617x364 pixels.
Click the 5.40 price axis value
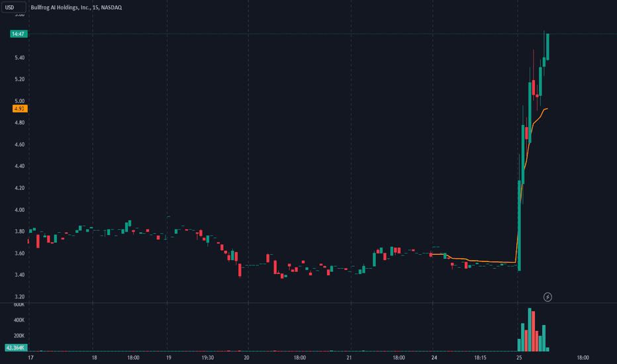[x=20, y=58]
